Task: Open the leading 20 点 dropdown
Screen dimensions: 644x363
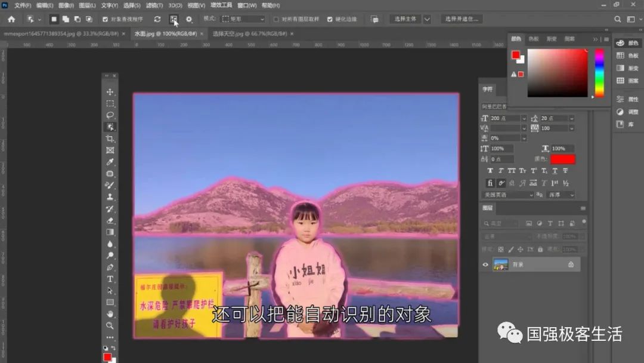Action: click(x=571, y=118)
